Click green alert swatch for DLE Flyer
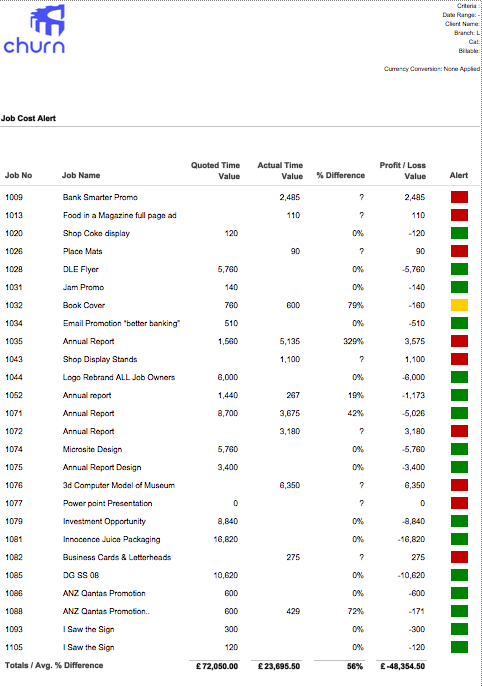 [459, 269]
